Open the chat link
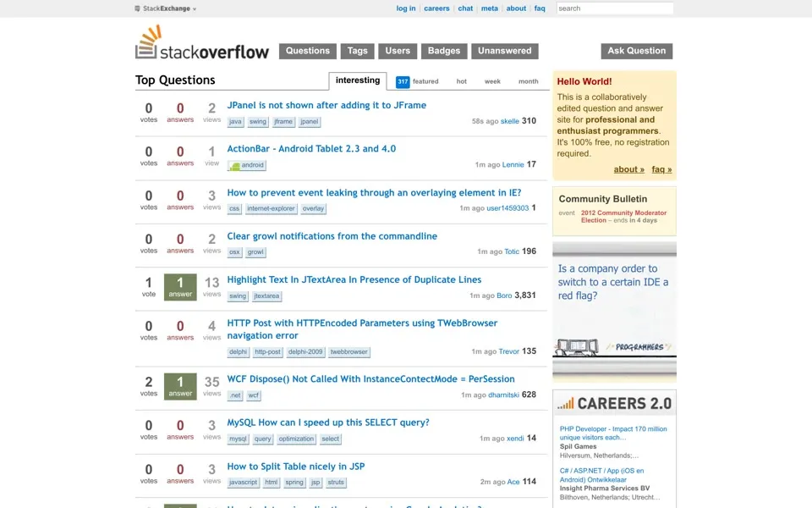 (x=465, y=8)
